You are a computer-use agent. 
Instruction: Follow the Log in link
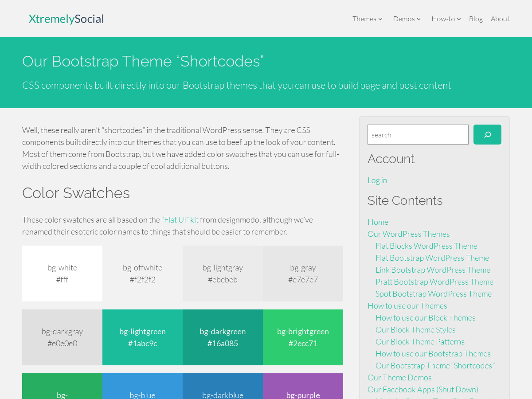pos(377,180)
